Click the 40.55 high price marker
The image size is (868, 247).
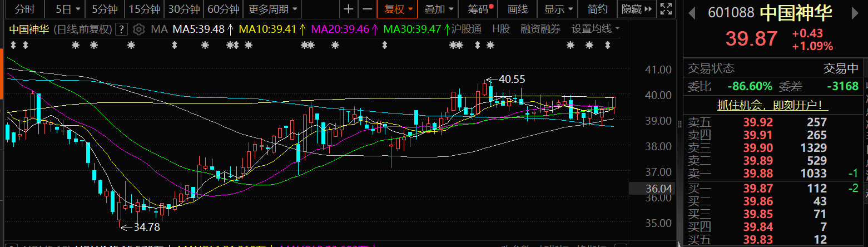512,80
